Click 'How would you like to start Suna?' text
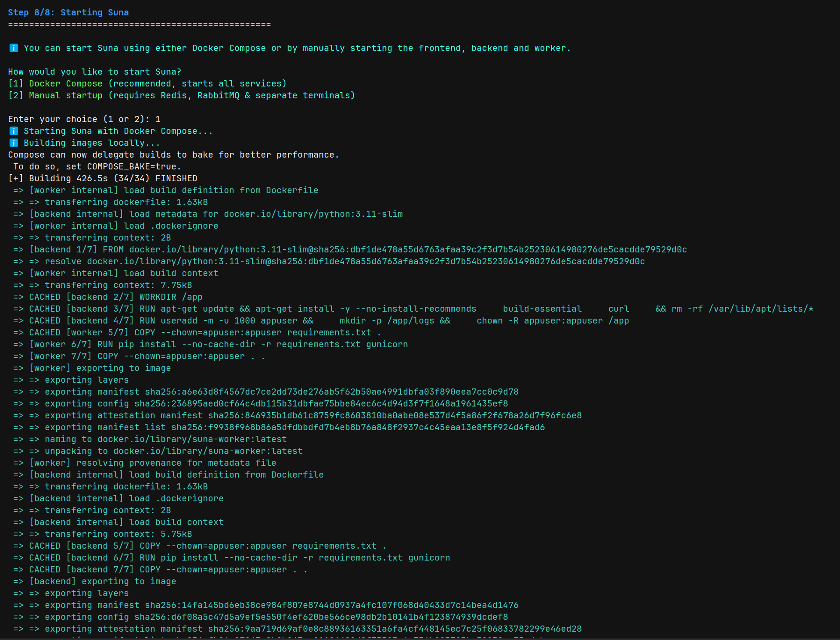 tap(95, 72)
